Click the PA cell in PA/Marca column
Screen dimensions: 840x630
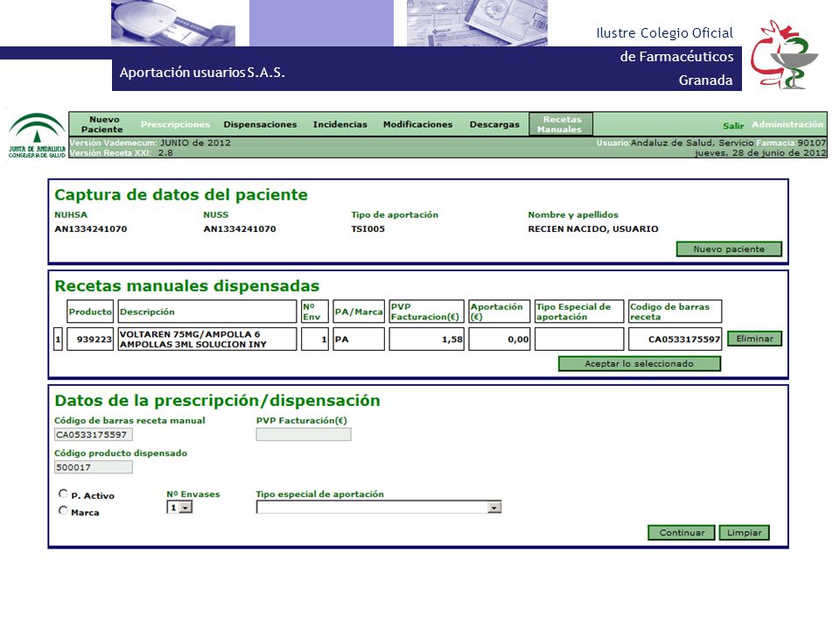click(359, 339)
